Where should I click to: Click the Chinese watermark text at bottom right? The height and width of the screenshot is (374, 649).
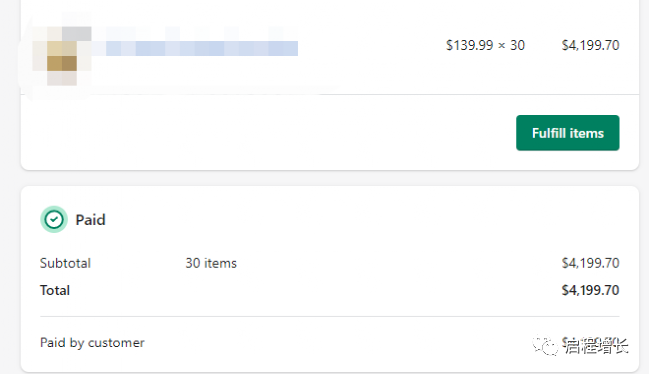coord(596,345)
